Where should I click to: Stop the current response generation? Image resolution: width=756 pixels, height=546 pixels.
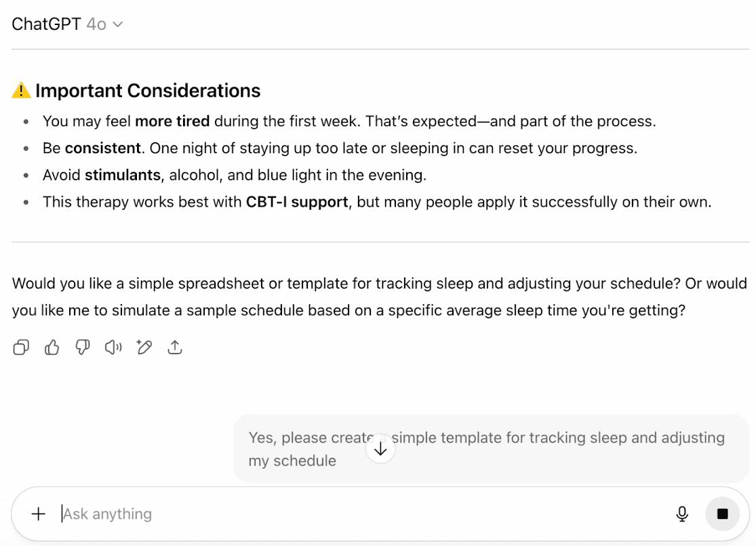722,513
